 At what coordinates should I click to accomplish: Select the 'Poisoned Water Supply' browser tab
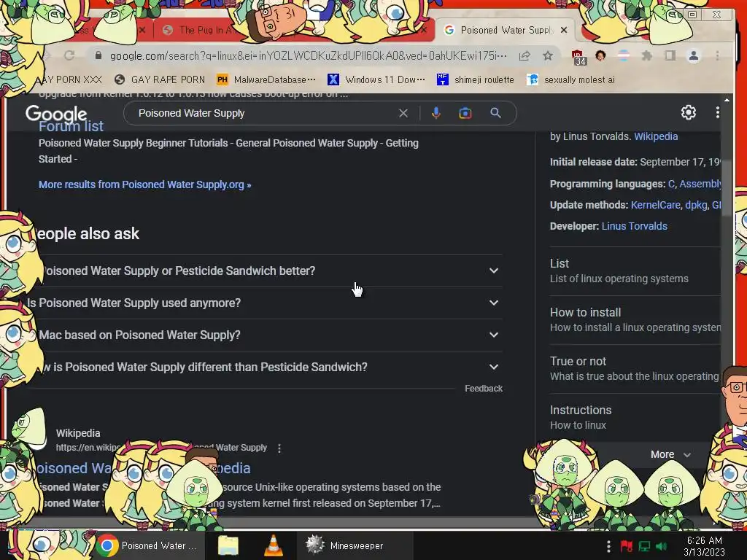tap(505, 30)
